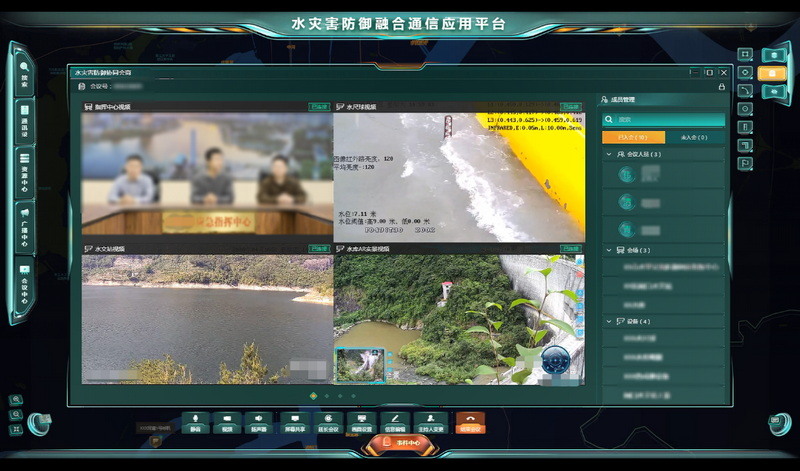Mute the microphone (静音) in meeting toolbar
Screen dimensions: 800x471
coord(195,420)
